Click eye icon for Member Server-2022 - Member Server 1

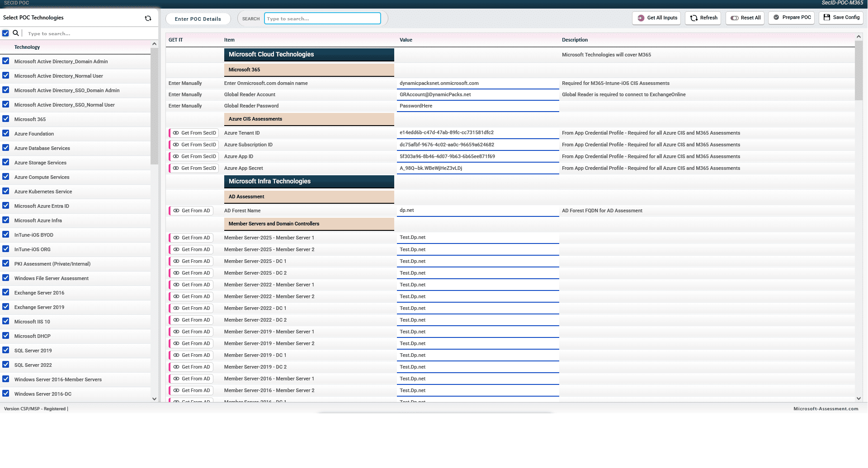(176, 285)
